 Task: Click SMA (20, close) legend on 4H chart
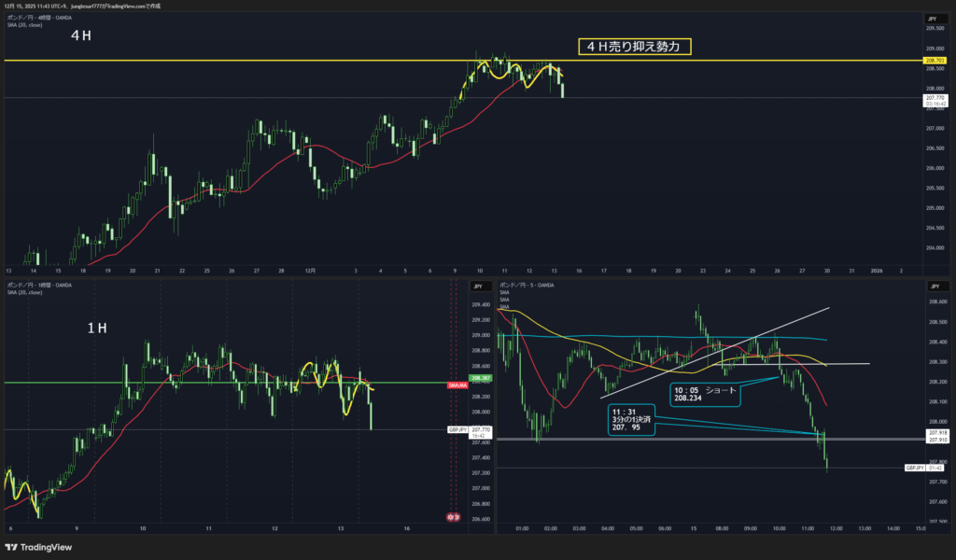pos(25,24)
